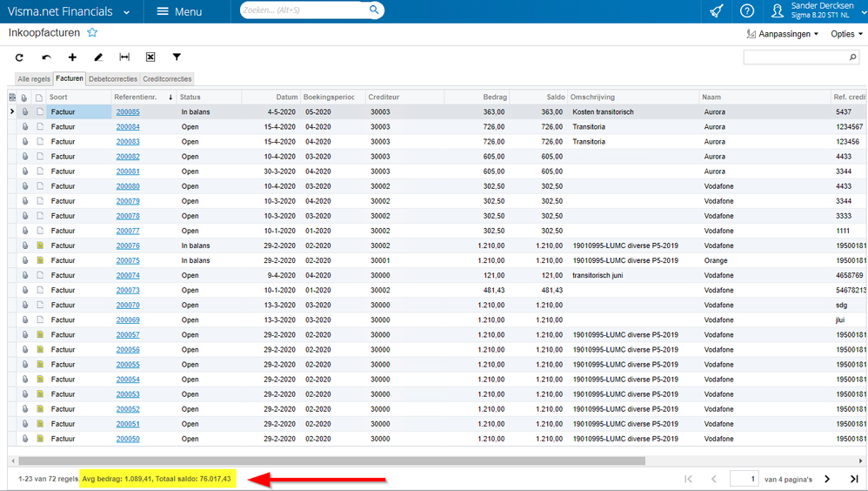Click the Excel export icon

click(x=150, y=57)
